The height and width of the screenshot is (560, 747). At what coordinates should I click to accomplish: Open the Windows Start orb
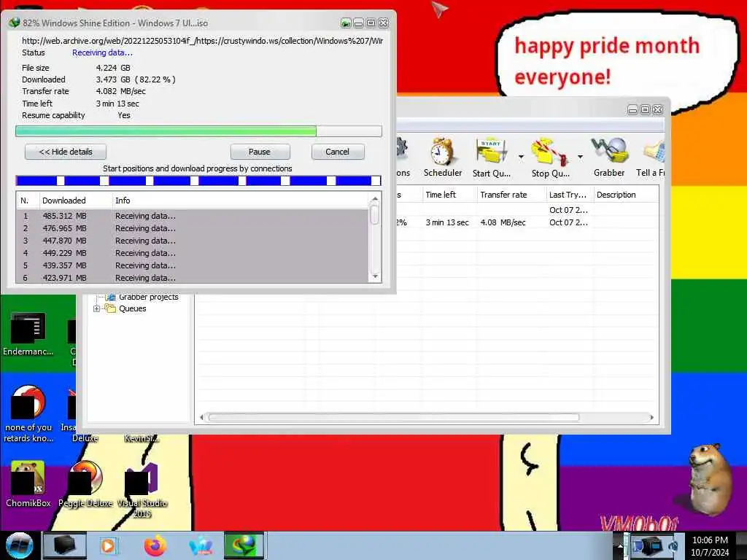[19, 545]
